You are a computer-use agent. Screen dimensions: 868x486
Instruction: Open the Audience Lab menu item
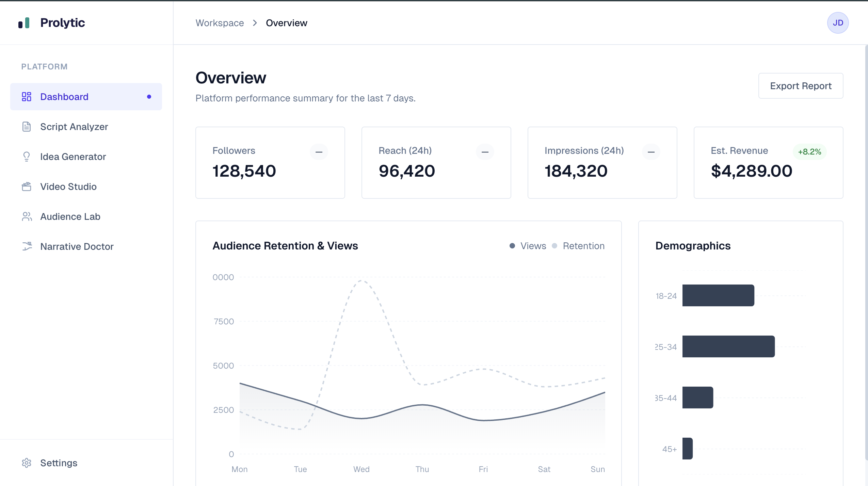coord(70,216)
